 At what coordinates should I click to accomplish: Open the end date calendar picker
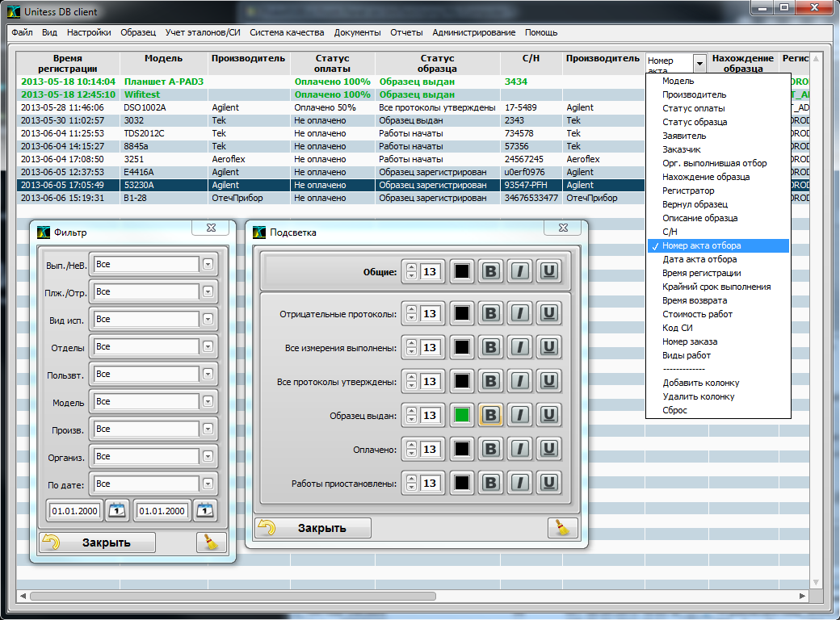pos(205,510)
